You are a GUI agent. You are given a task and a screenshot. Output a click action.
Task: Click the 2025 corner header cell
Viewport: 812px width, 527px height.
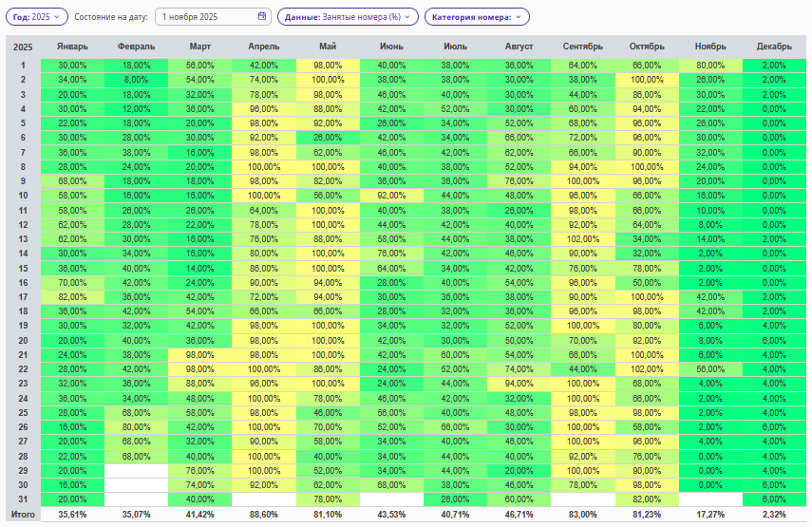click(x=23, y=47)
